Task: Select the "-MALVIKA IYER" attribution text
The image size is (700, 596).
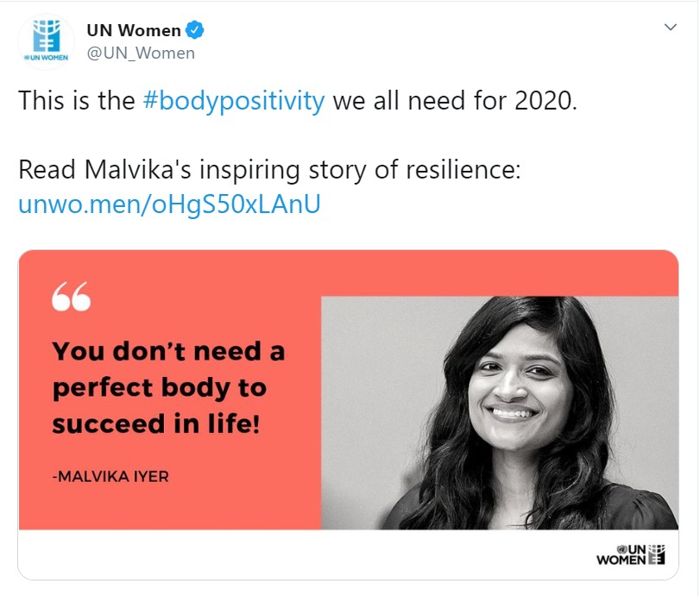Action: 110,476
